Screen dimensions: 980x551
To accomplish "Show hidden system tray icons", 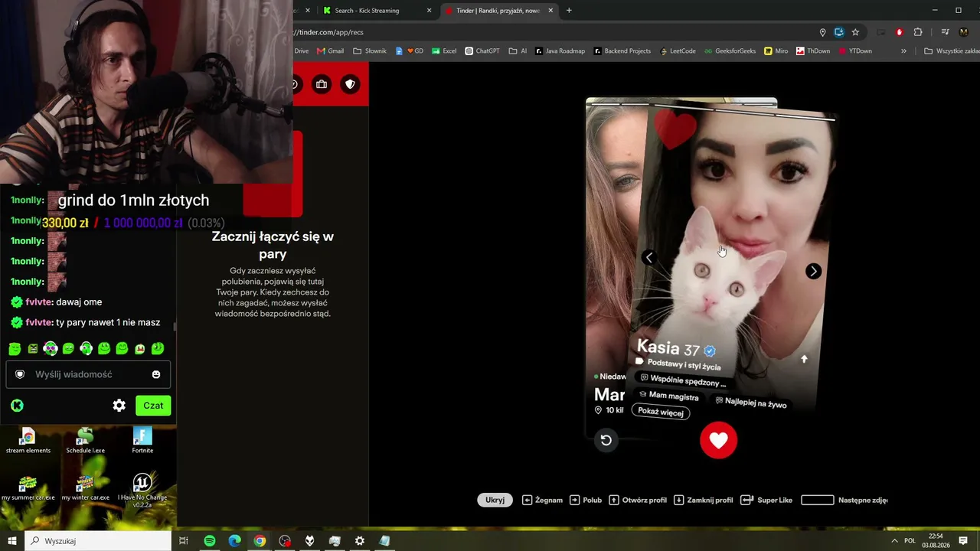I will click(894, 540).
